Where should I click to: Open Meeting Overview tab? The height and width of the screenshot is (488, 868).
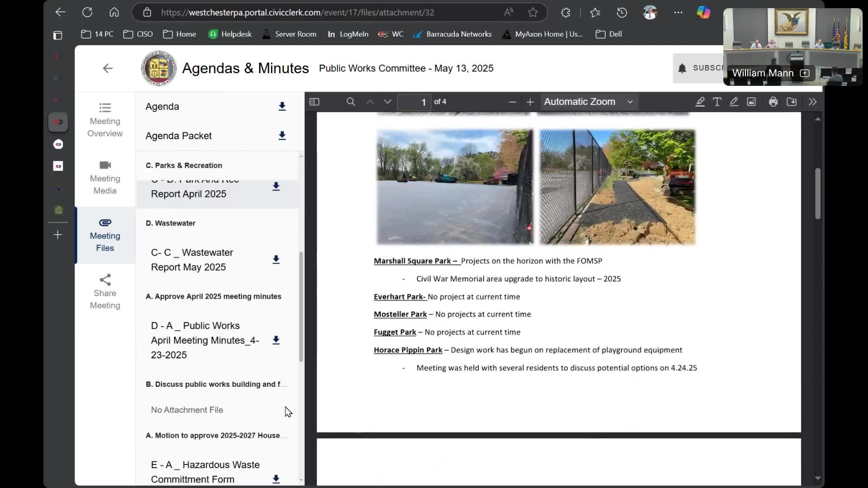(x=105, y=120)
